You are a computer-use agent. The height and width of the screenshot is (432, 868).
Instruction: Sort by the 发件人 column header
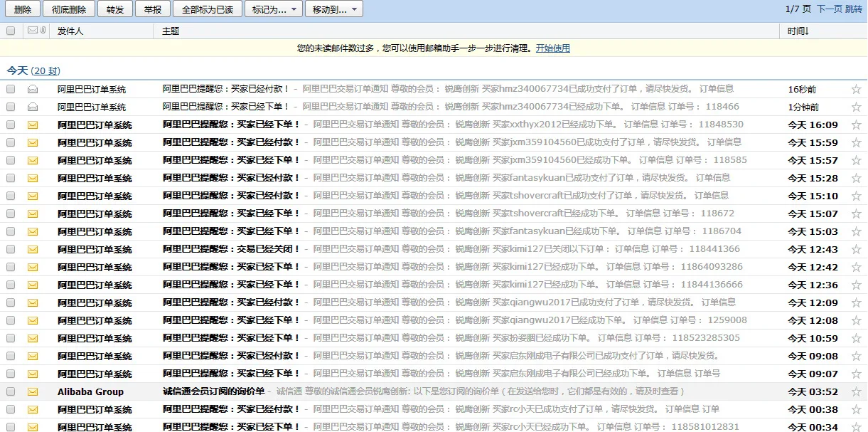[70, 31]
